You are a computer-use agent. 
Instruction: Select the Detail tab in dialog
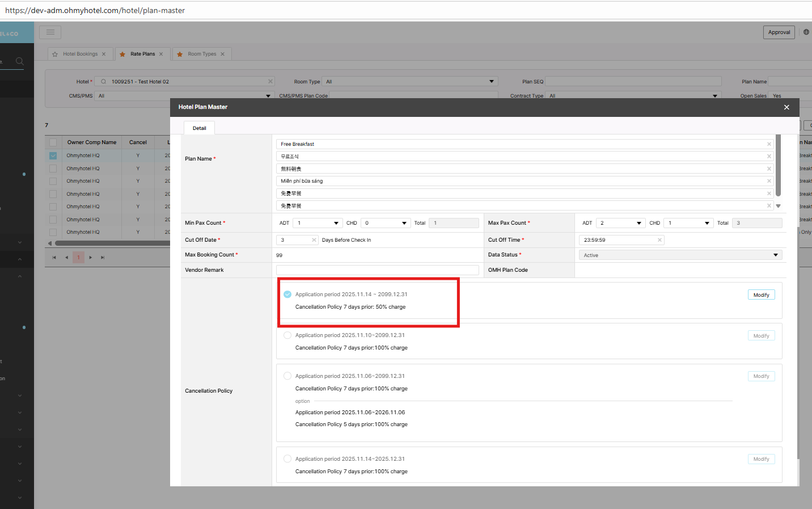[199, 128]
